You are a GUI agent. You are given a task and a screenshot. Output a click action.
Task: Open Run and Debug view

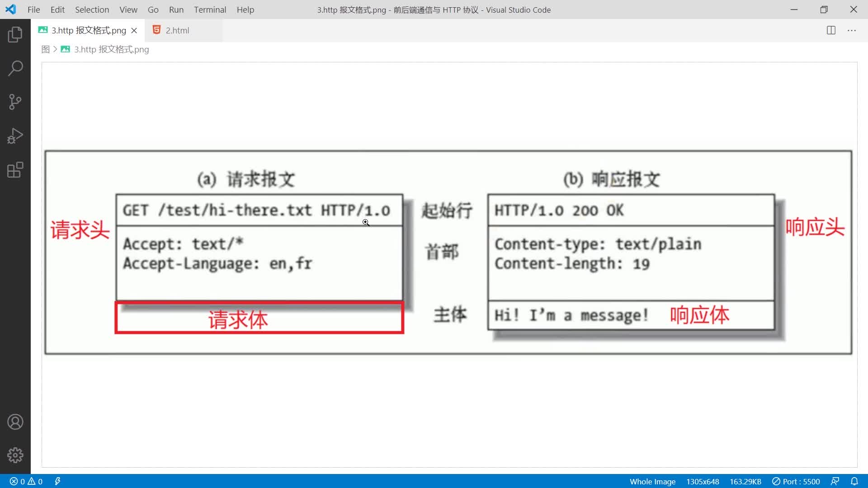(x=15, y=136)
